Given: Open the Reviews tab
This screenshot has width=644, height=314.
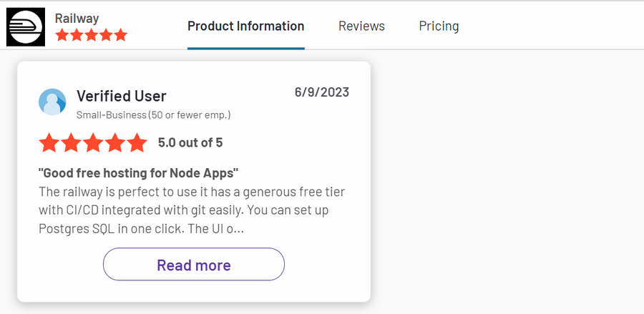Looking at the screenshot, I should pyautogui.click(x=361, y=26).
